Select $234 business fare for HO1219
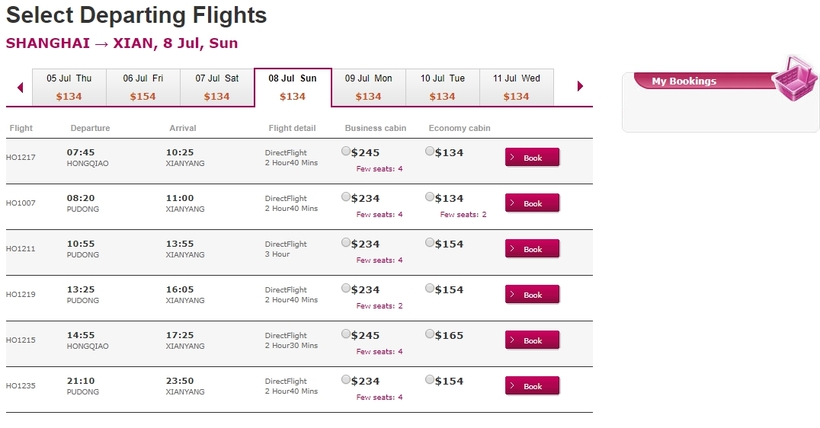 coord(346,288)
